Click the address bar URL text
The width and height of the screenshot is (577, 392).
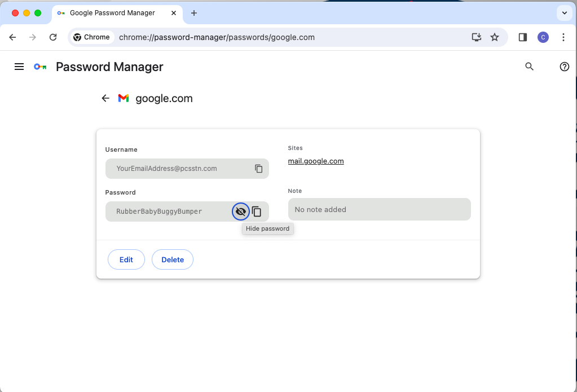coord(217,37)
